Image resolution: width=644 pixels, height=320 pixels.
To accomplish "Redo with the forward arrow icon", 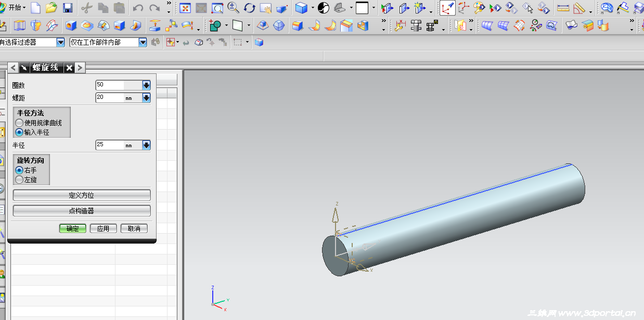I will tap(154, 8).
